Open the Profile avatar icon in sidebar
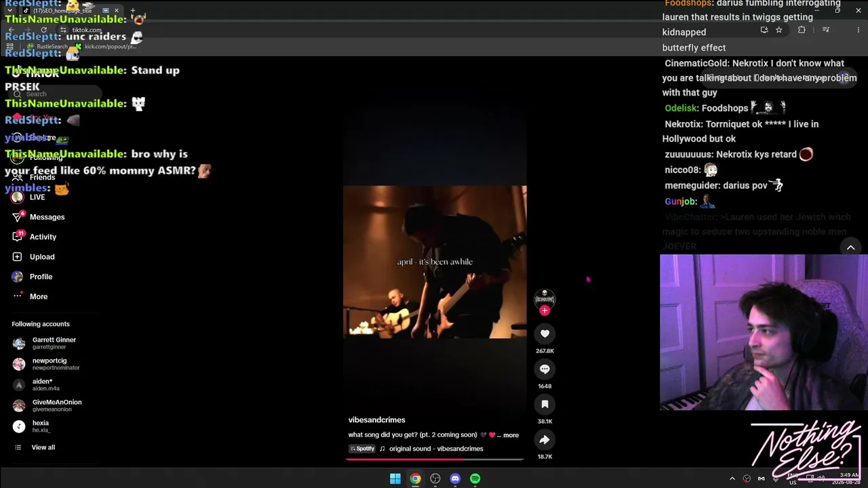The image size is (868, 488). coord(17,277)
